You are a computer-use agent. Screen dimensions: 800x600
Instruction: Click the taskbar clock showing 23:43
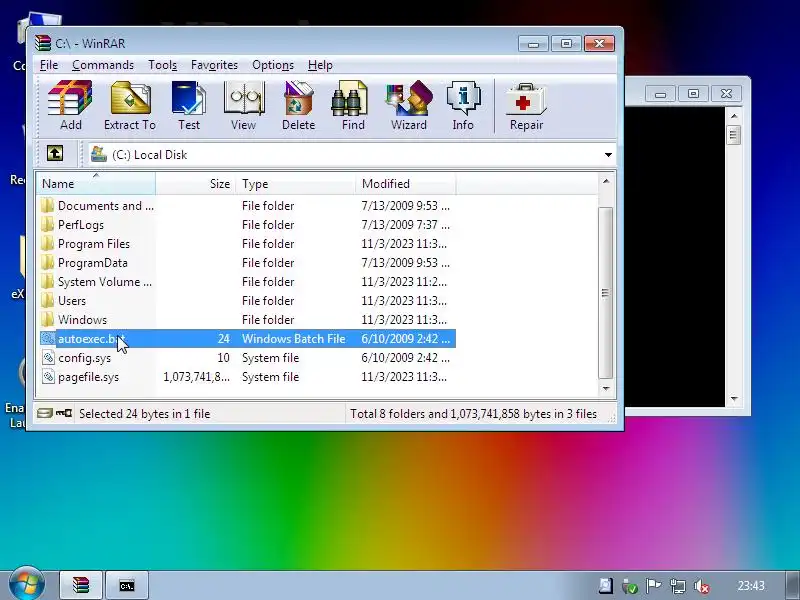751,586
